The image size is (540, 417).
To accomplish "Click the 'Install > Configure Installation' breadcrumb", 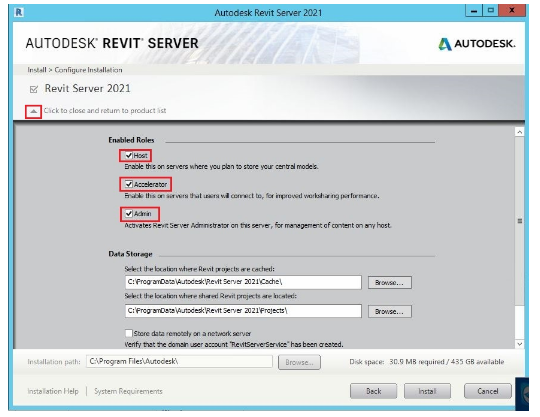I will (x=75, y=70).
